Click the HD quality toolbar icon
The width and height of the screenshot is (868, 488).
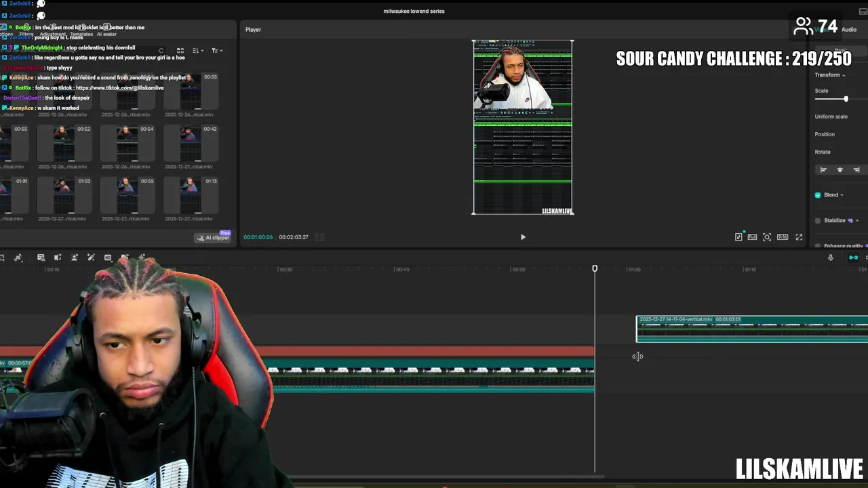[x=108, y=258]
